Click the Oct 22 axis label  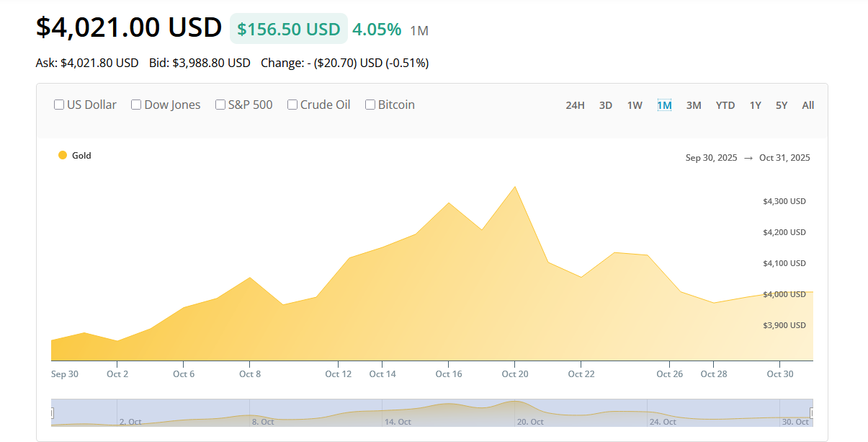click(581, 374)
